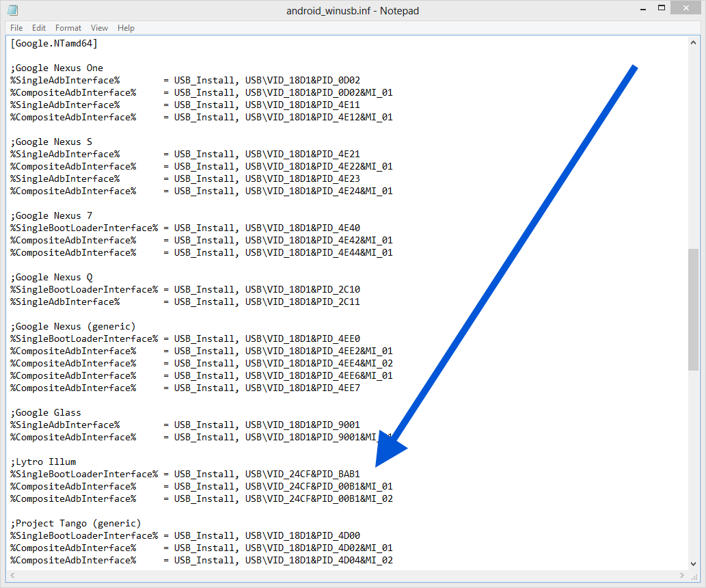Open the Edit menu
The height and width of the screenshot is (588, 706).
tap(39, 28)
